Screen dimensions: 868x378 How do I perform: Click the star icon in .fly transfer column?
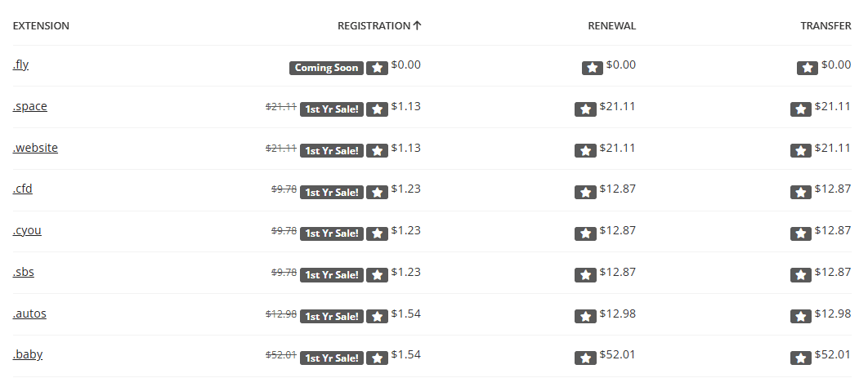point(808,68)
